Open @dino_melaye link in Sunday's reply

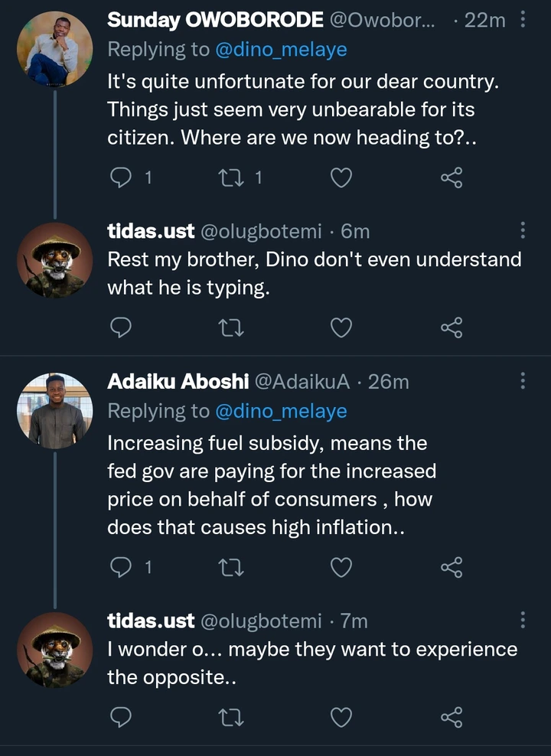[281, 50]
